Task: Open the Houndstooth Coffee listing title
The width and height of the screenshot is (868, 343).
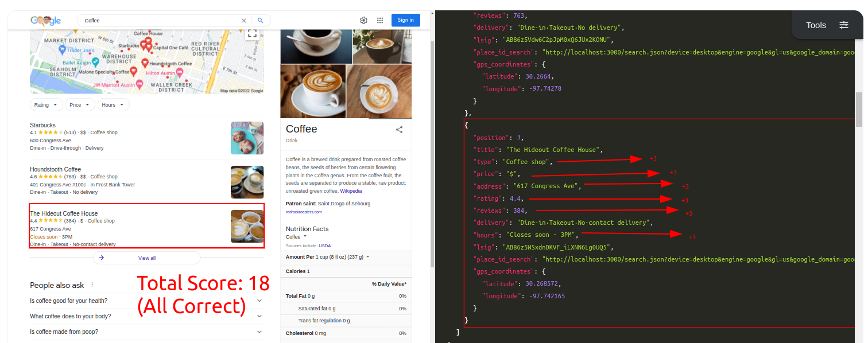Action: [56, 169]
